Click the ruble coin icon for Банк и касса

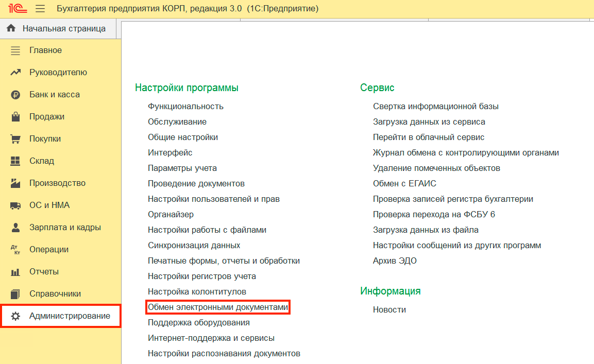point(15,95)
